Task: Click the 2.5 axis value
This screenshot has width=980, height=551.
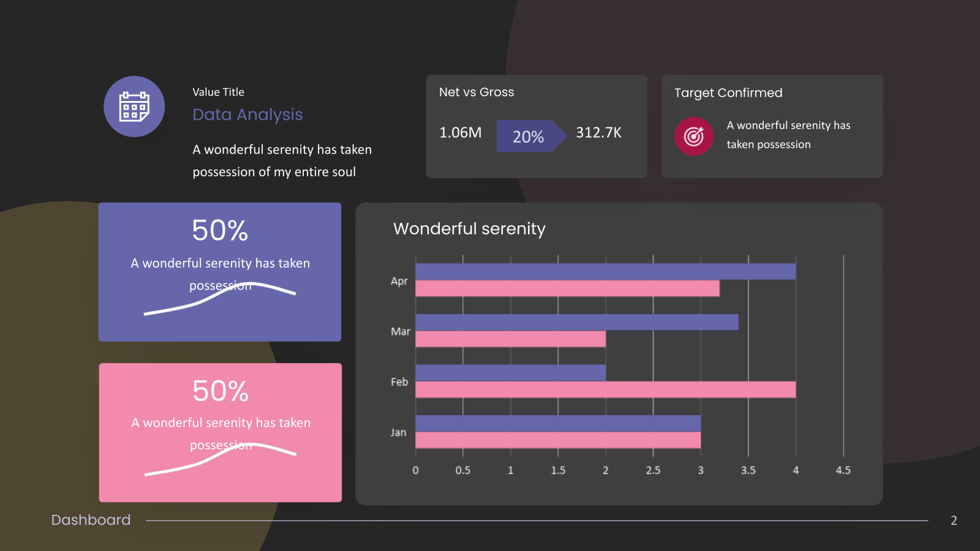Action: coord(653,470)
